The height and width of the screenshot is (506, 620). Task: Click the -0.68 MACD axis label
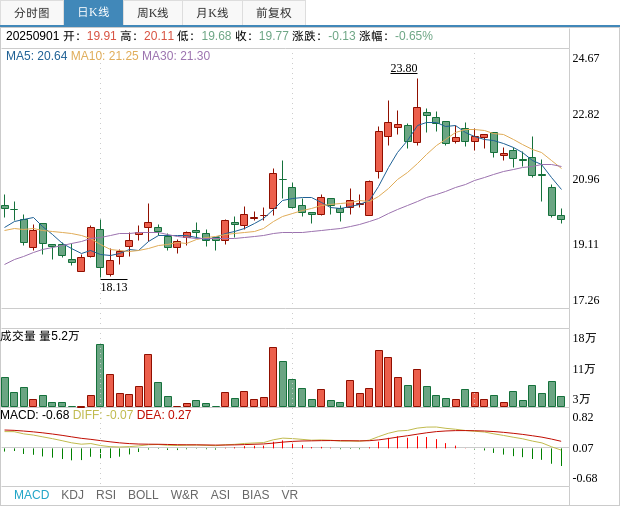584,478
